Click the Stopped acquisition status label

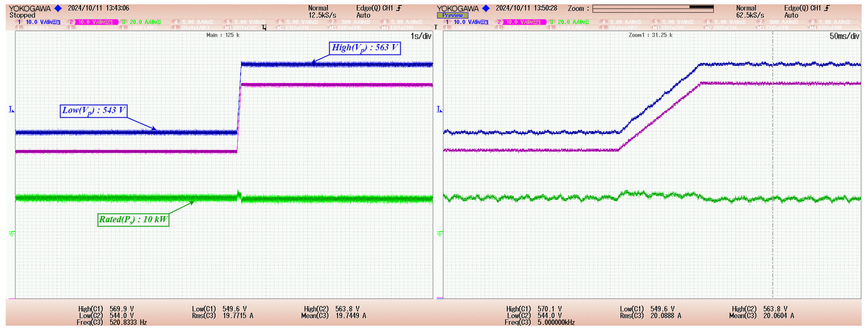pos(22,15)
